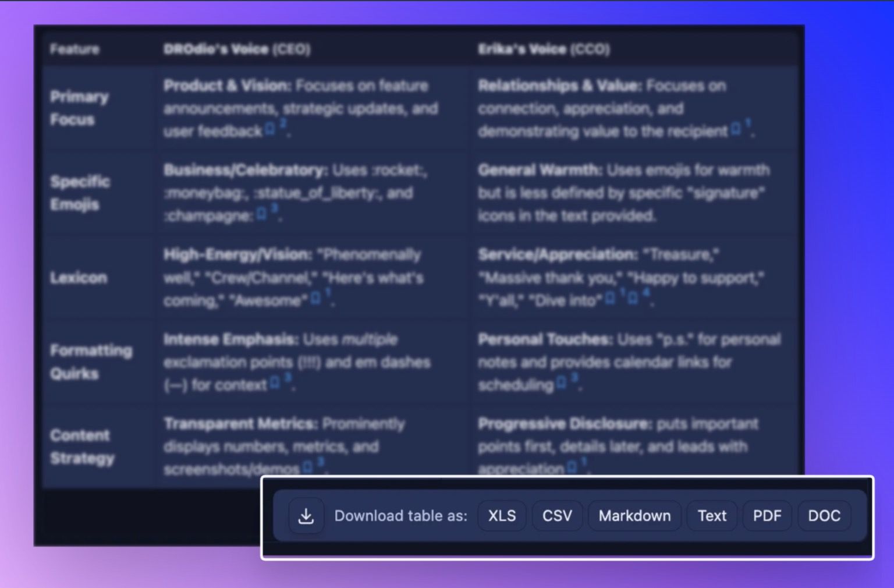Open citation icon after 'for context'

pos(275,383)
